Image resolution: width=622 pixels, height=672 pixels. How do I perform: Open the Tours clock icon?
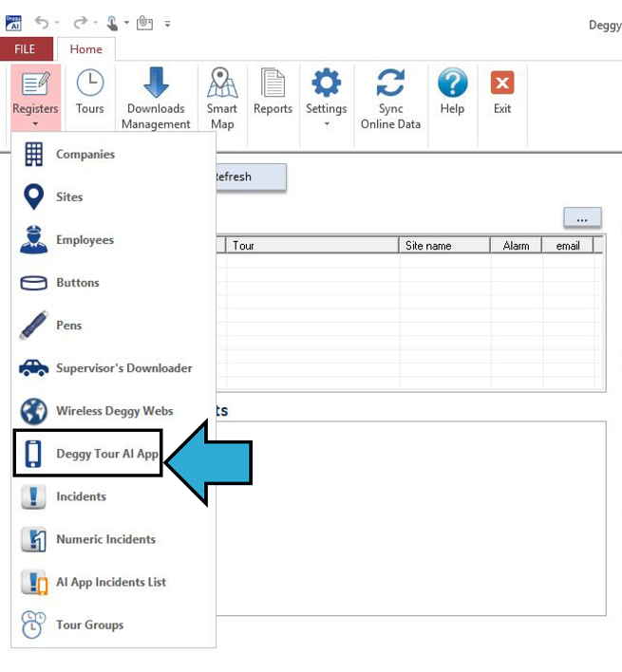(x=89, y=83)
